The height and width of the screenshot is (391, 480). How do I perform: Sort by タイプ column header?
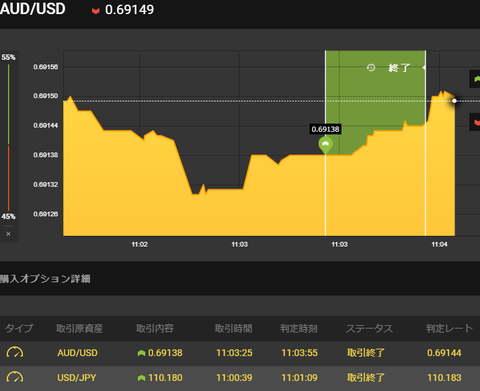click(19, 328)
